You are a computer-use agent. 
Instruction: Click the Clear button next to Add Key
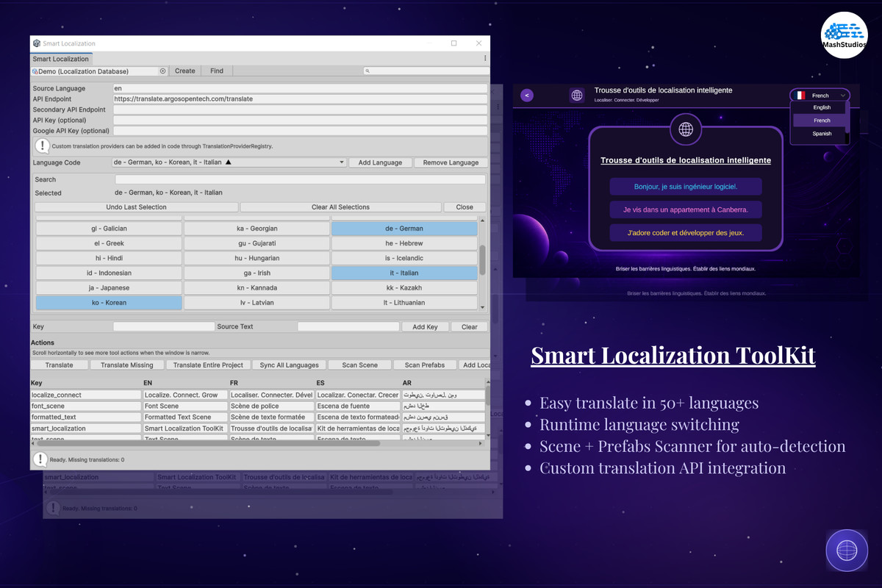[469, 327]
